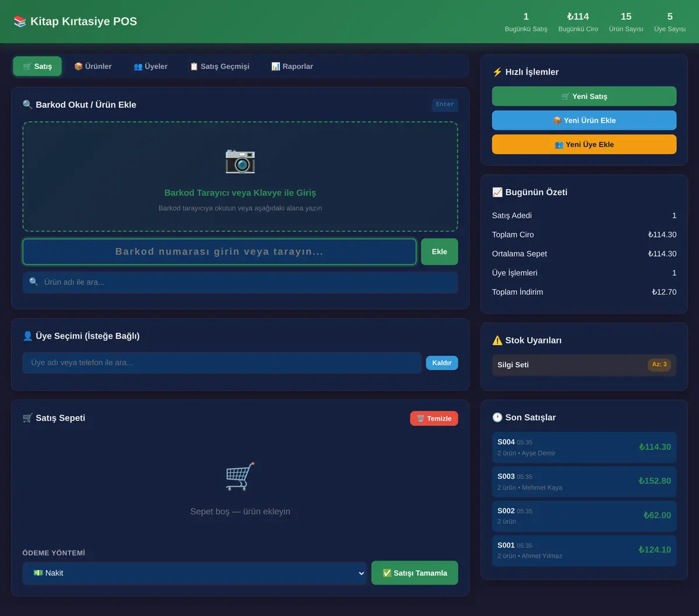Complete the sale with Satışı Tamamla
Image resolution: width=699 pixels, height=616 pixels.
pos(414,573)
